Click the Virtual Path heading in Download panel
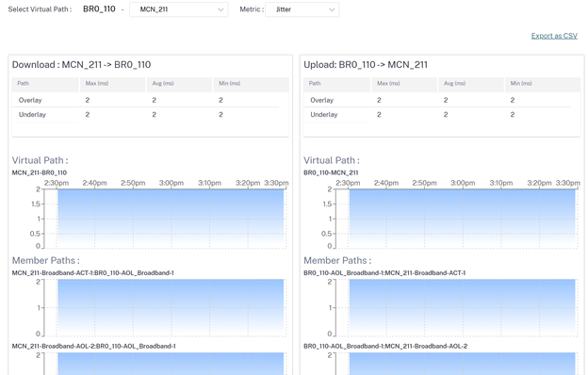Screen dimensions: 588x375 coord(41,160)
